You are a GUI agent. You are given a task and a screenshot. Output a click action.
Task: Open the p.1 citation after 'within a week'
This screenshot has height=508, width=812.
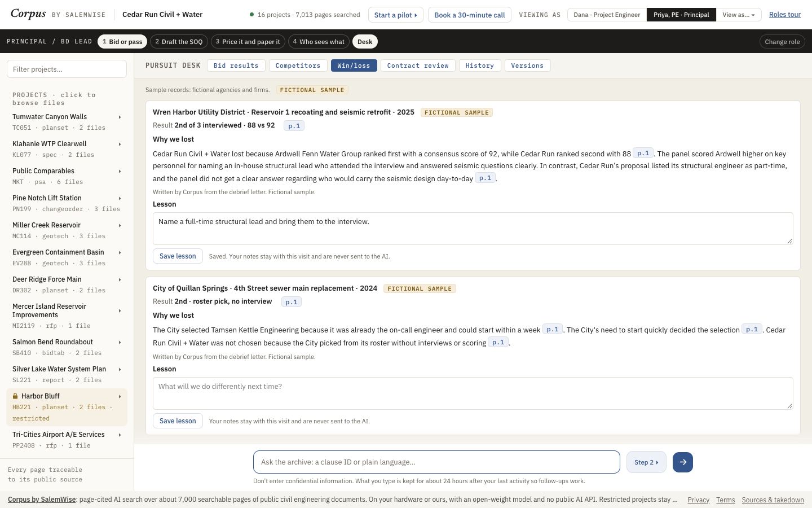click(x=552, y=329)
